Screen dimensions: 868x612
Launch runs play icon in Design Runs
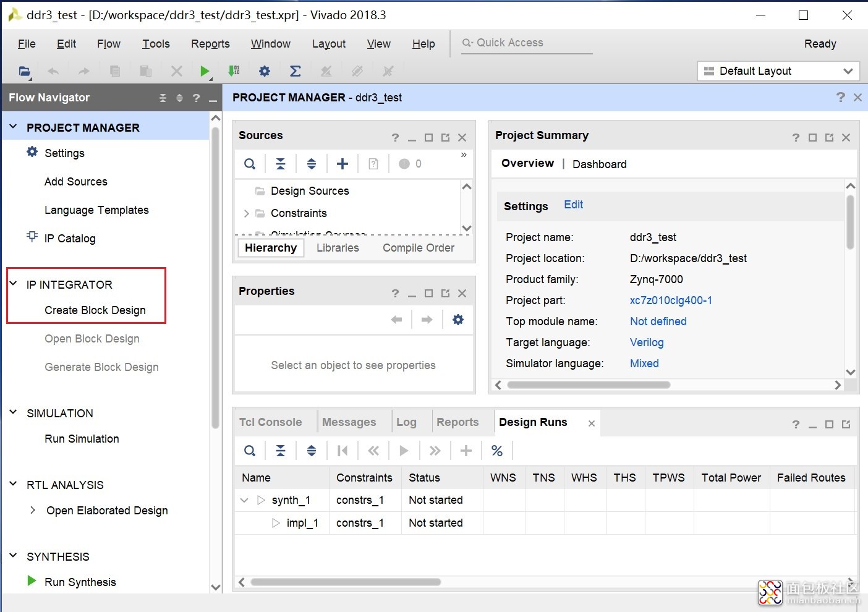(404, 451)
